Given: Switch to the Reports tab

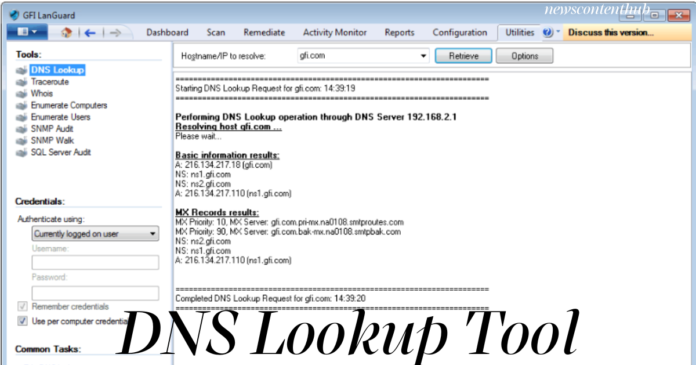Looking at the screenshot, I should click(x=399, y=32).
